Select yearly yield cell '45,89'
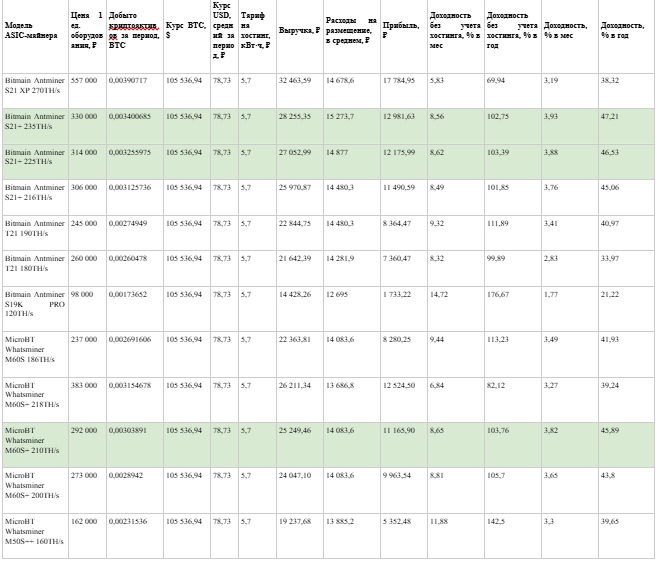659x563 pixels. (626, 445)
